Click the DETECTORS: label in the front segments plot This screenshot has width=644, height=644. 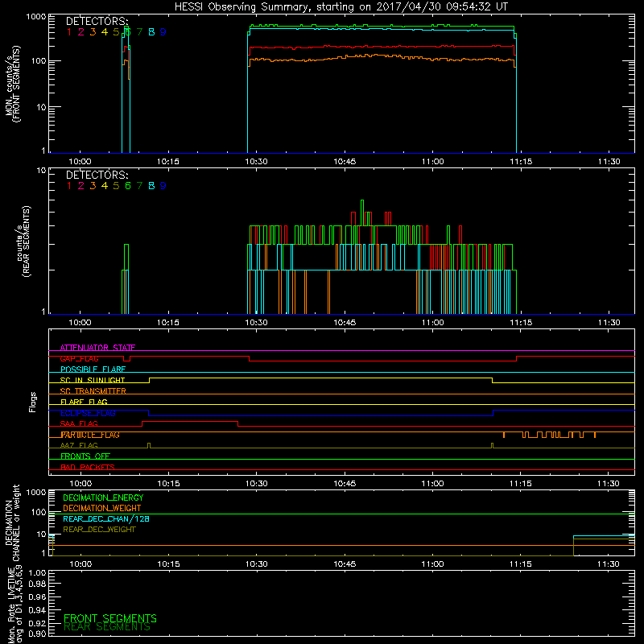click(97, 21)
